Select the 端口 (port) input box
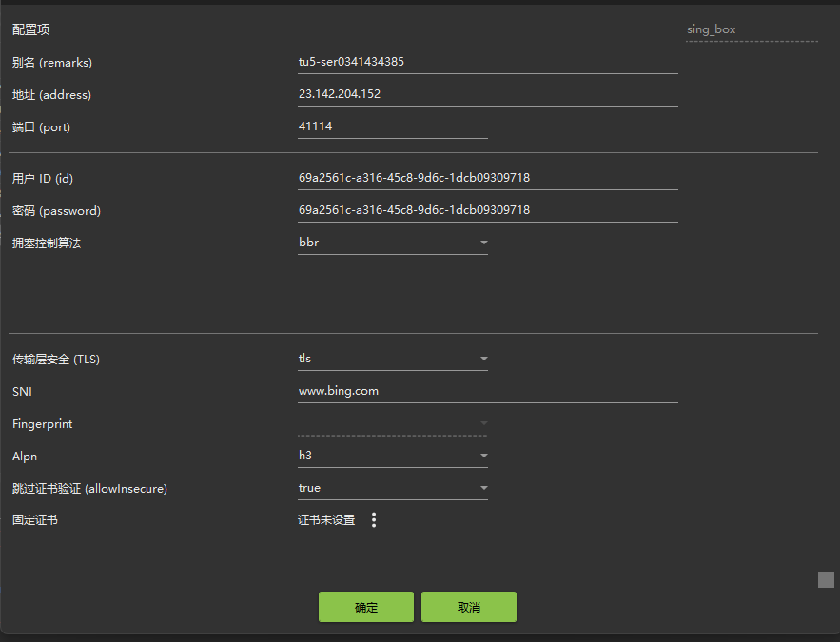 392,126
